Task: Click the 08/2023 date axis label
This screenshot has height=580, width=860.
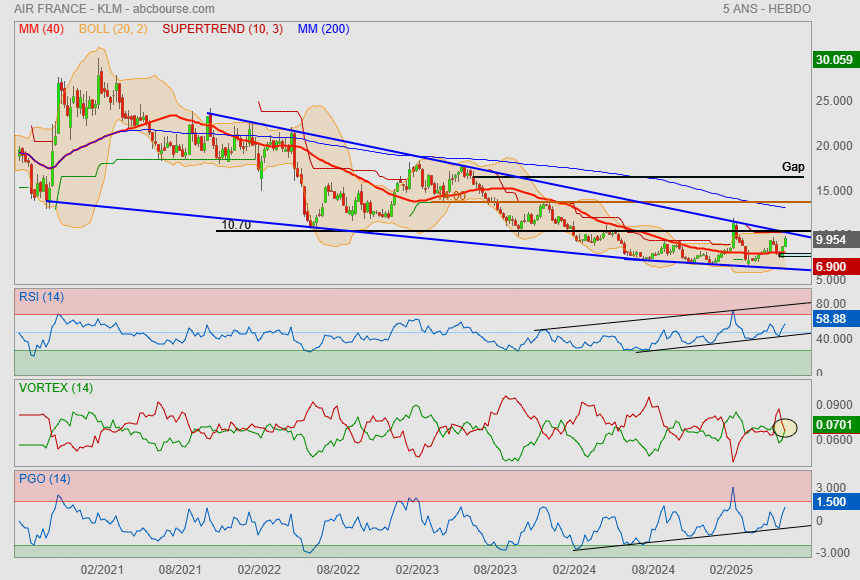Action: click(495, 570)
